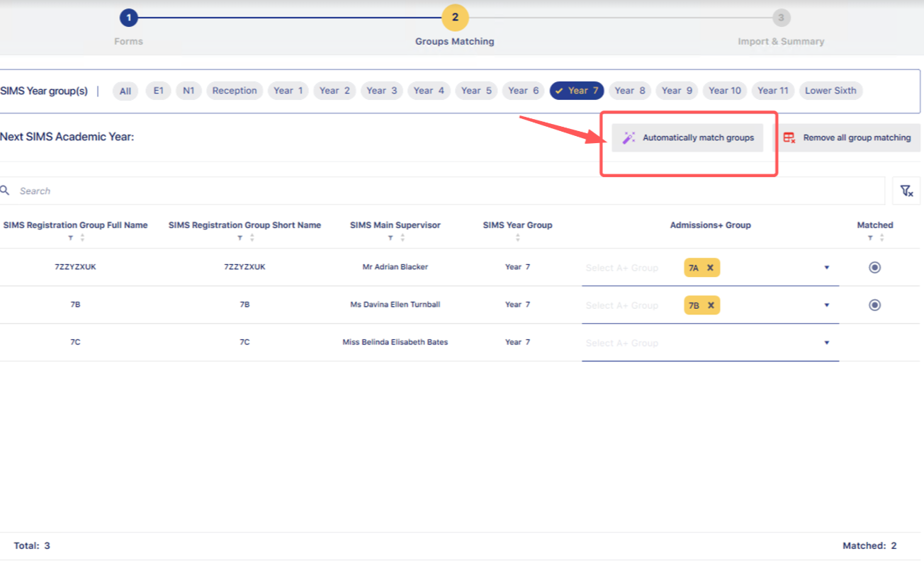Click Miss Belinda Elisabeth Bates cell
Screen dimensions: 924x561
point(395,342)
